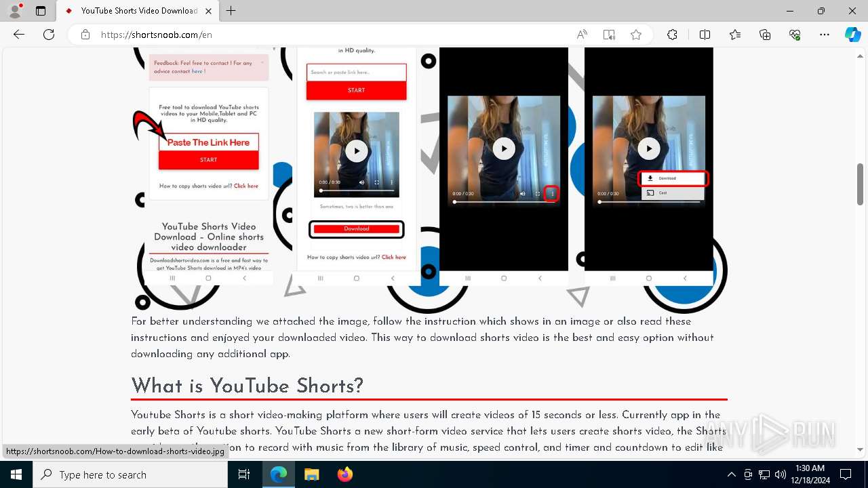This screenshot has width=868, height=488.
Task: Open Read aloud in address bar
Action: pos(582,35)
